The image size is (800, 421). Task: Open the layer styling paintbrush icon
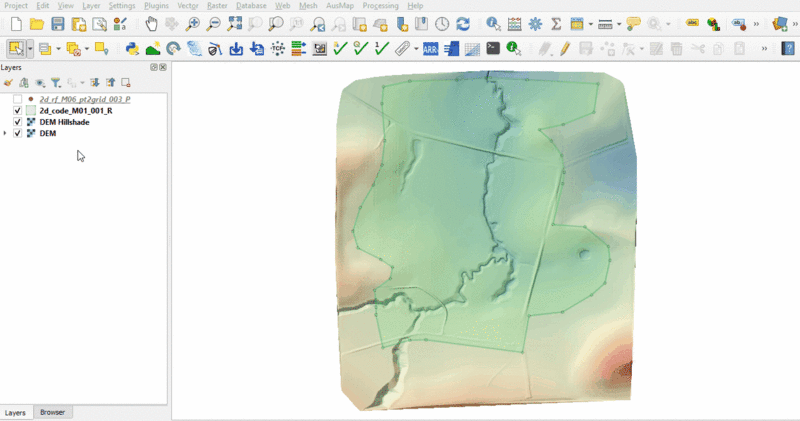[8, 83]
